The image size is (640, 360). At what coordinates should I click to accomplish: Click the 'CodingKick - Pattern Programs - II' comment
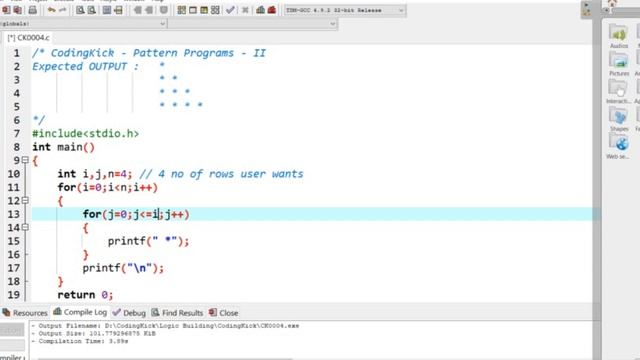click(x=158, y=53)
